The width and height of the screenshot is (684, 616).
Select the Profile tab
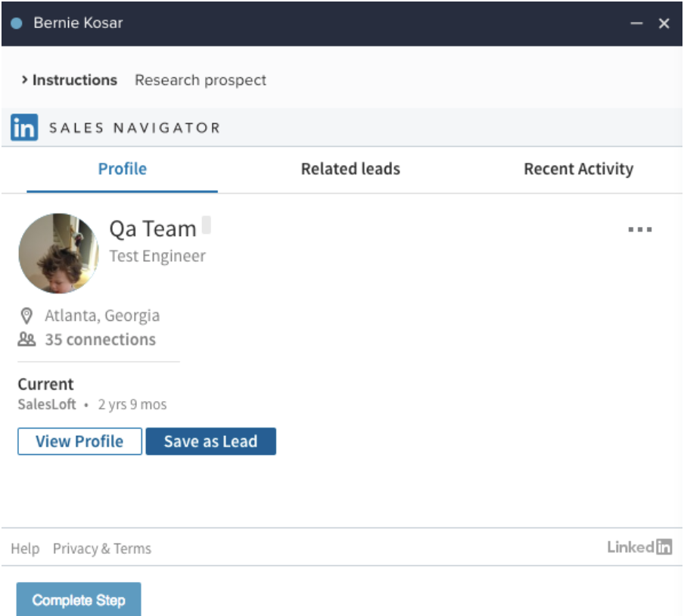point(122,169)
